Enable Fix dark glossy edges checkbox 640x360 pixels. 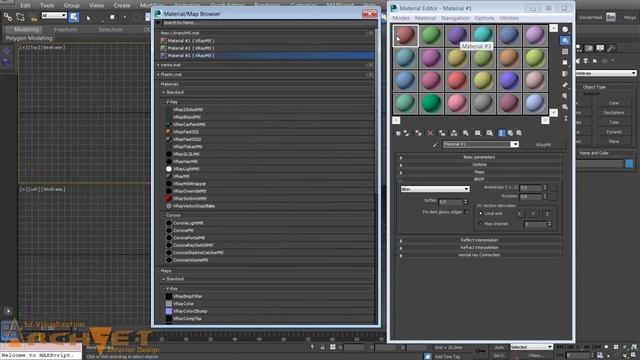(467, 212)
